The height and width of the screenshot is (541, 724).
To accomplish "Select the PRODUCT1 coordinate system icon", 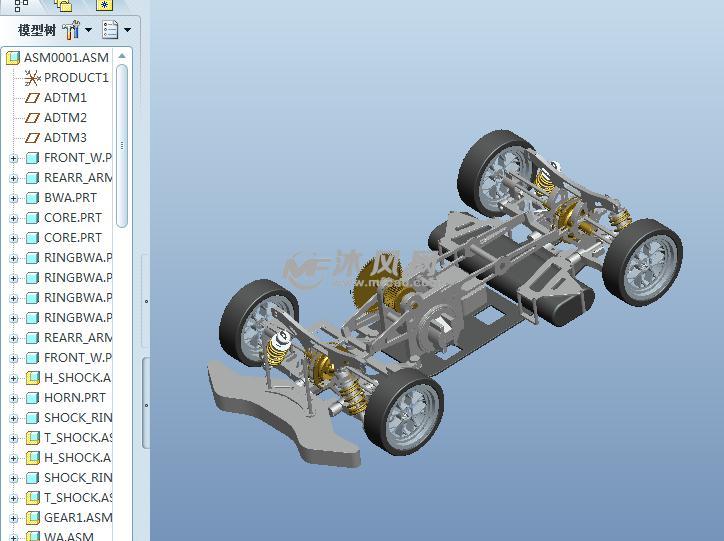I will tap(32, 78).
